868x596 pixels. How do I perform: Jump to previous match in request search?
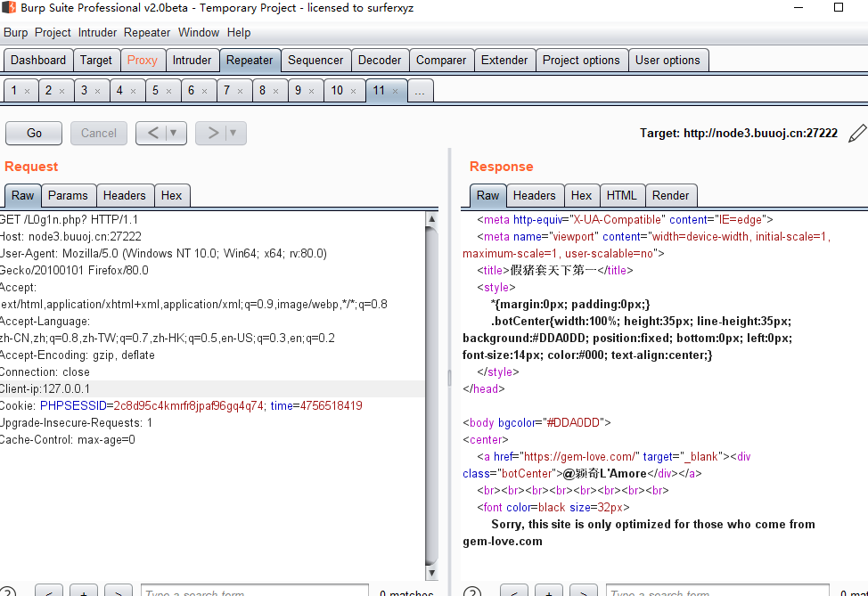pyautogui.click(x=49, y=592)
